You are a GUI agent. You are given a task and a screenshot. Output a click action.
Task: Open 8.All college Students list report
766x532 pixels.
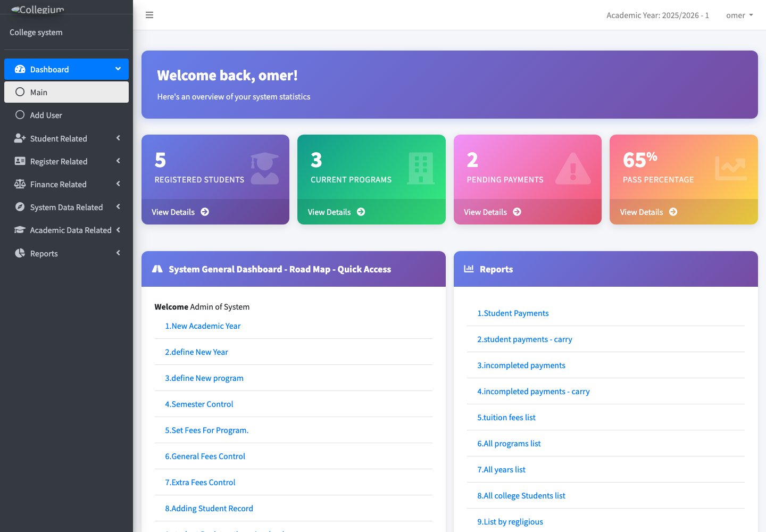pyautogui.click(x=521, y=495)
